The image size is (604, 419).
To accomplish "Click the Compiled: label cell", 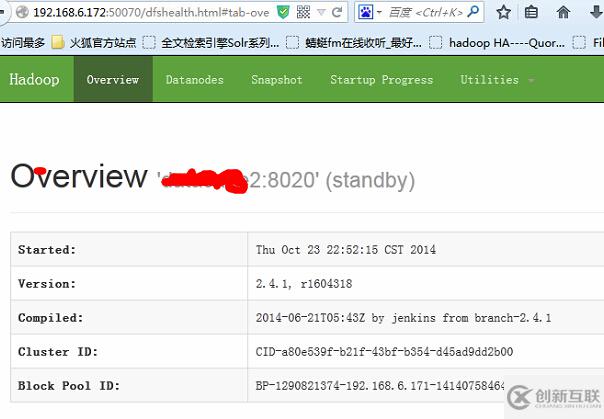I will tap(129, 317).
